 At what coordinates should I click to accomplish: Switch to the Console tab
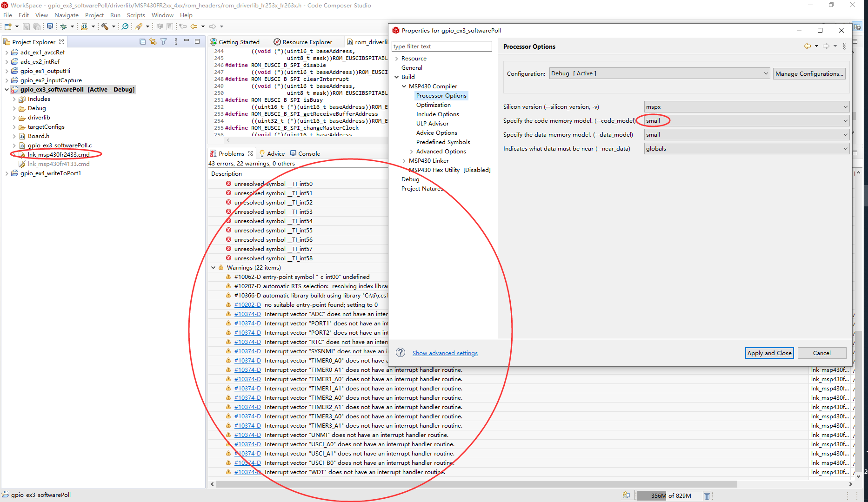pos(305,153)
